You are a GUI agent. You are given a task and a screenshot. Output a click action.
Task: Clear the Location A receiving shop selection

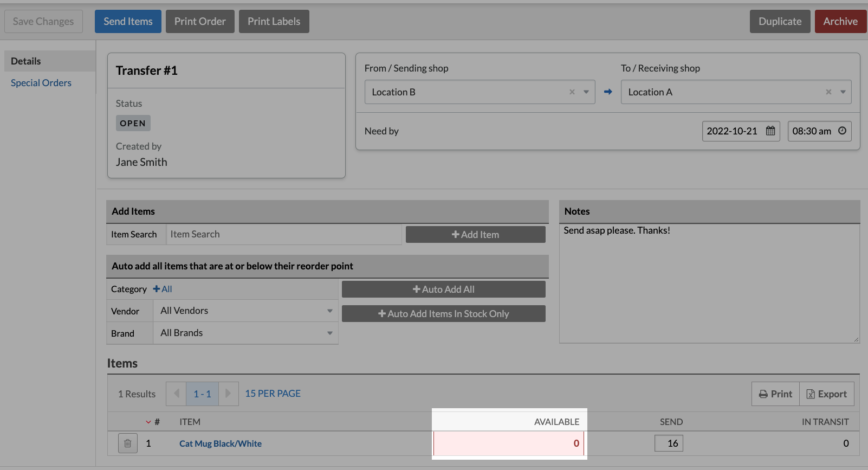click(x=828, y=92)
